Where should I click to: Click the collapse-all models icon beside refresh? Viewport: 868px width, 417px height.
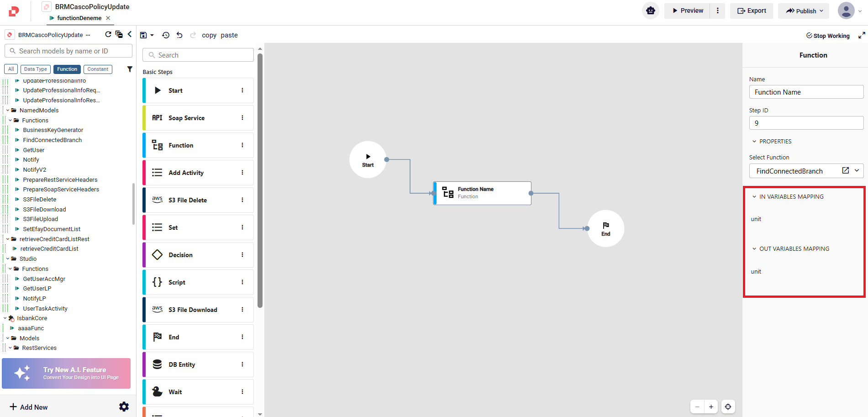tap(119, 34)
